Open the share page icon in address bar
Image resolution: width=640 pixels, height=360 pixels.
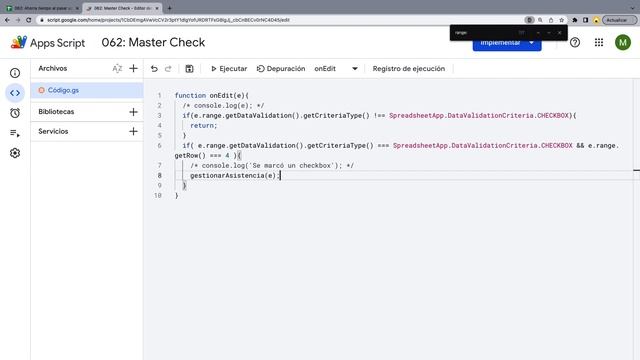551,20
